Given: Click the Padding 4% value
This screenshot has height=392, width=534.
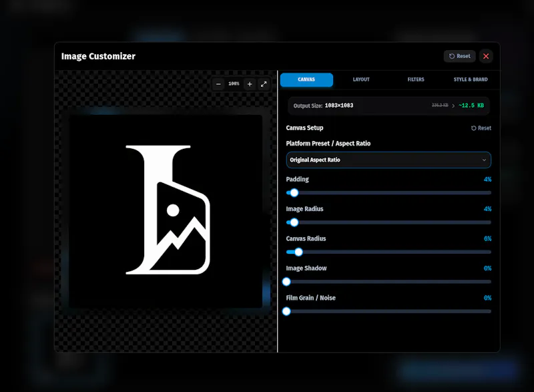Looking at the screenshot, I should pyautogui.click(x=487, y=180).
